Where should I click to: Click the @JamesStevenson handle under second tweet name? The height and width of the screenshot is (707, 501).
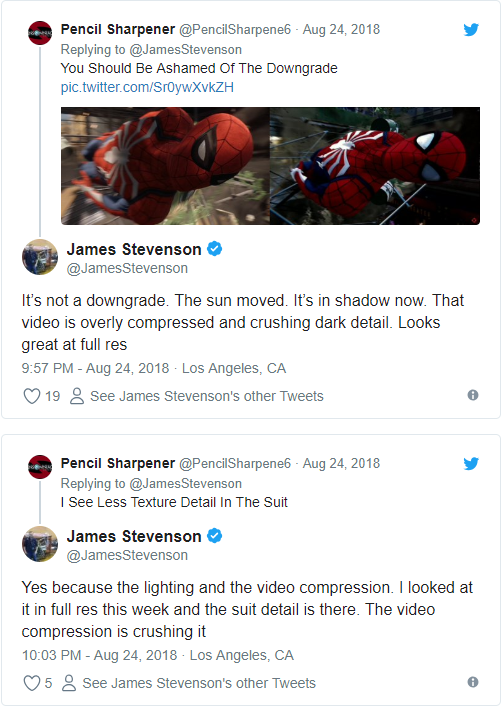127,556
